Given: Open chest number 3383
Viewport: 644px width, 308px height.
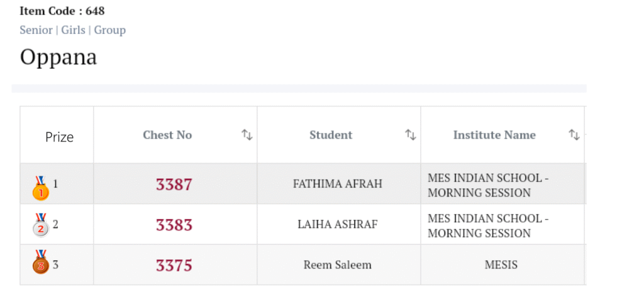Looking at the screenshot, I should [x=174, y=225].
